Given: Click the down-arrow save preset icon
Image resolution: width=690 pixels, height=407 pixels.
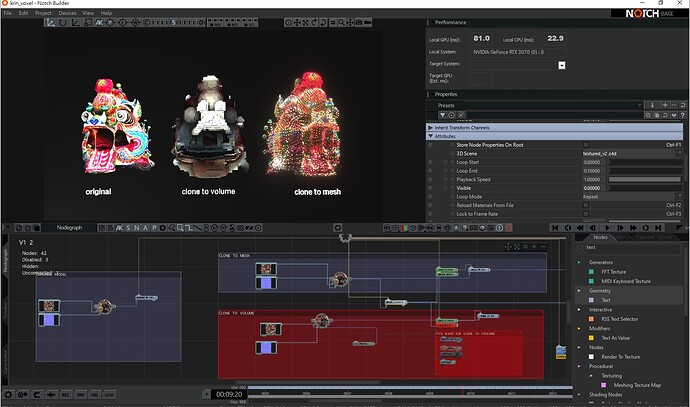Looking at the screenshot, I should click(652, 105).
